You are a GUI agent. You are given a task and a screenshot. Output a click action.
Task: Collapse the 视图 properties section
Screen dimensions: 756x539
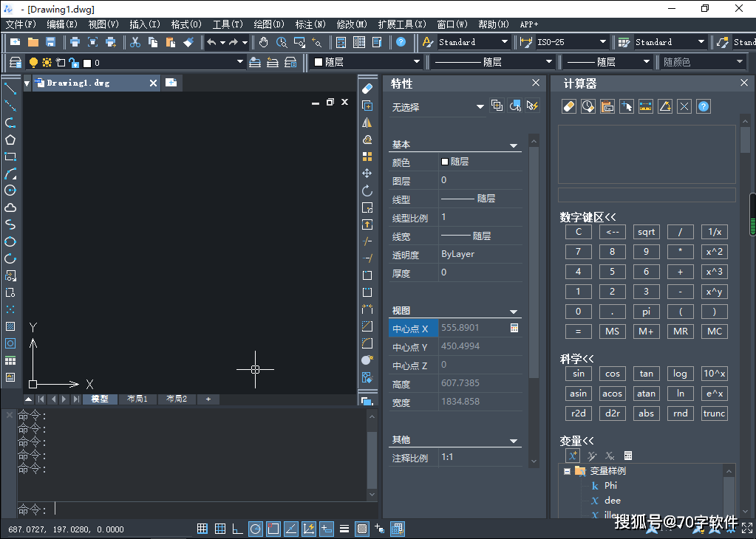tap(514, 312)
